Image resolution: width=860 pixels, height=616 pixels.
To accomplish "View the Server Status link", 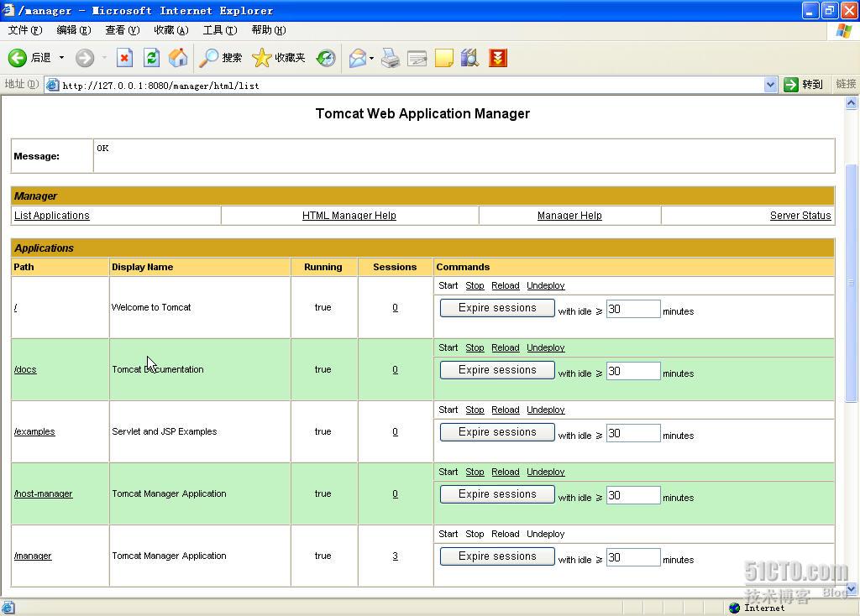I will pos(800,216).
